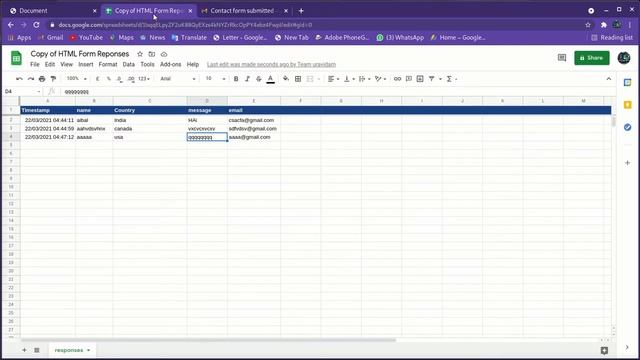This screenshot has width=640, height=360.
Task: Open the Help menu
Action: pos(193,64)
